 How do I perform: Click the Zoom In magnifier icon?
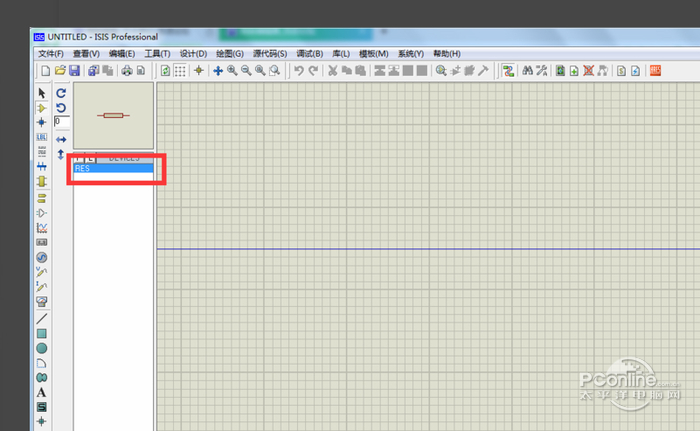pos(232,71)
